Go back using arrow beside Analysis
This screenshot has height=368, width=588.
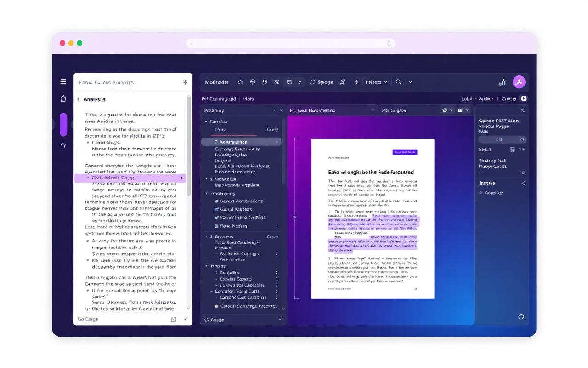[79, 99]
